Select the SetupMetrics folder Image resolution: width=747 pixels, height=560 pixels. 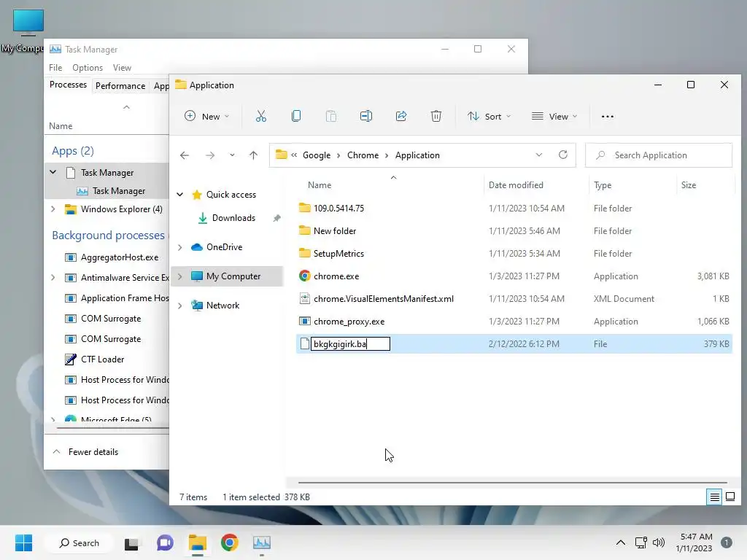[x=338, y=253]
